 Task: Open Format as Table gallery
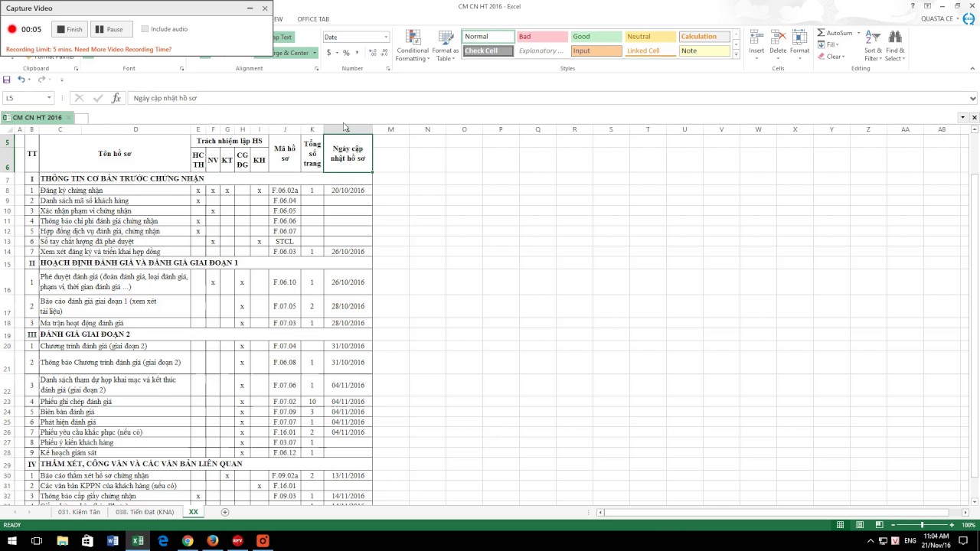point(445,46)
